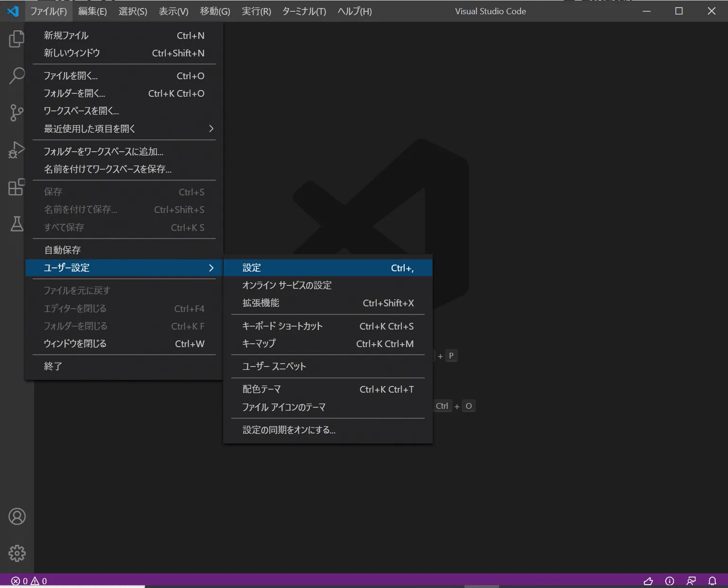The height and width of the screenshot is (588, 728).
Task: Choose 新規ファイル from File menu
Action: 124,36
